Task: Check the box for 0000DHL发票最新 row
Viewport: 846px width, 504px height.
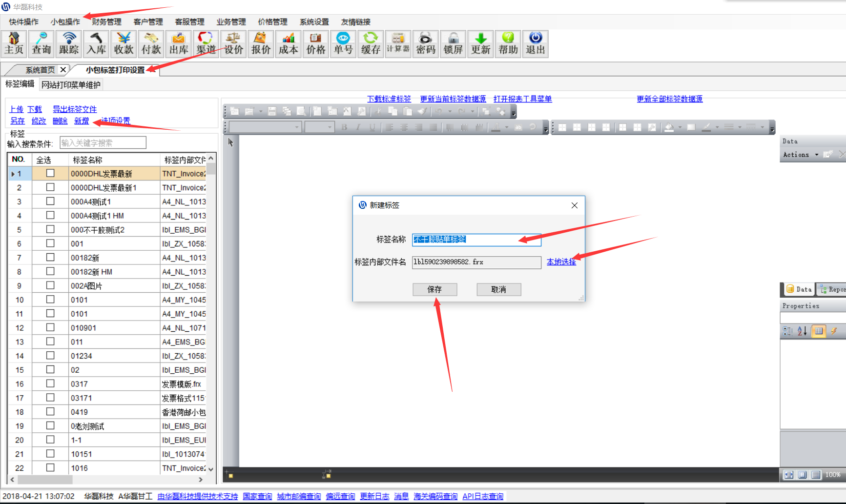Action: pos(50,173)
